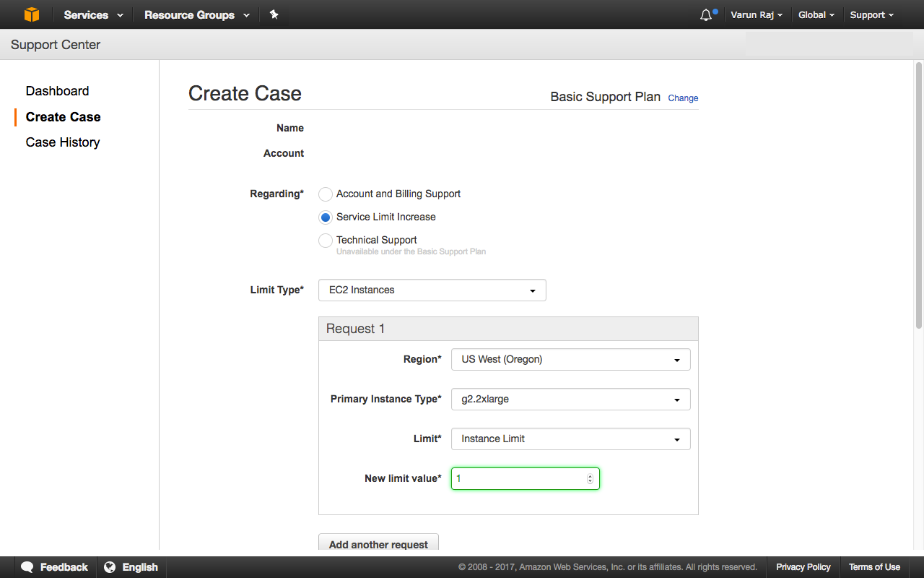The width and height of the screenshot is (924, 578).
Task: Click the AWS cube logo icon
Action: [31, 14]
